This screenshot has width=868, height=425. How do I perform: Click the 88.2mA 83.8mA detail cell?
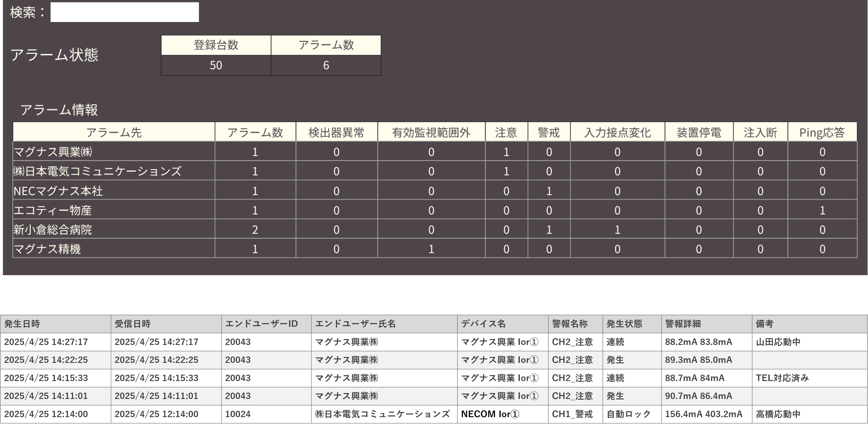(707, 342)
